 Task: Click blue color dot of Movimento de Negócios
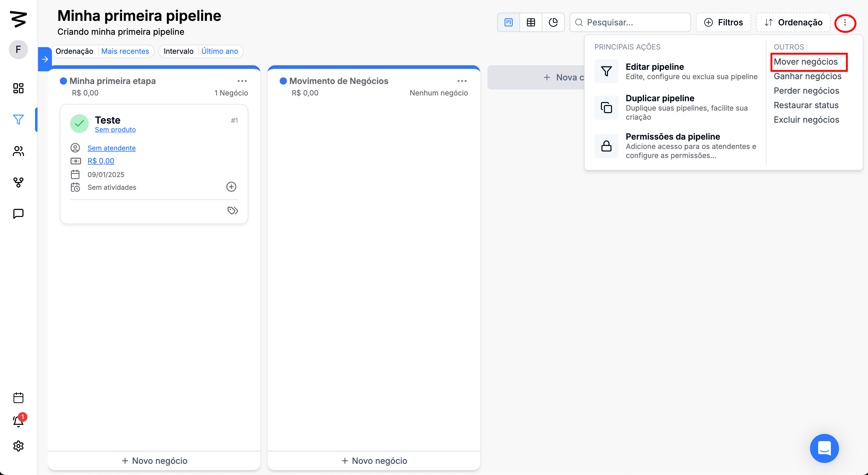click(283, 81)
